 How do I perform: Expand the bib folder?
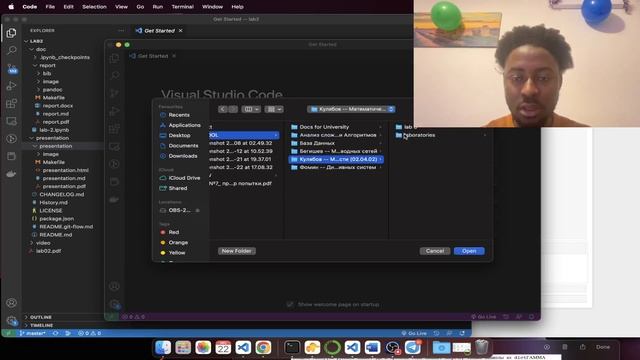(47, 73)
